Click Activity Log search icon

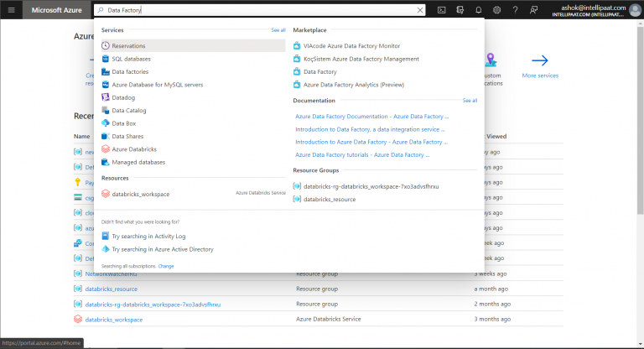tap(106, 236)
